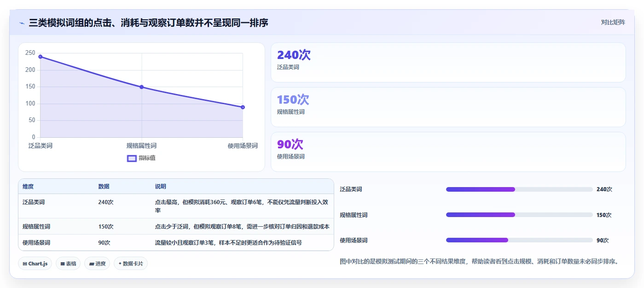Toggle the 指标值 legend swatch
Viewport: 644px width, 288px height.
point(132,158)
